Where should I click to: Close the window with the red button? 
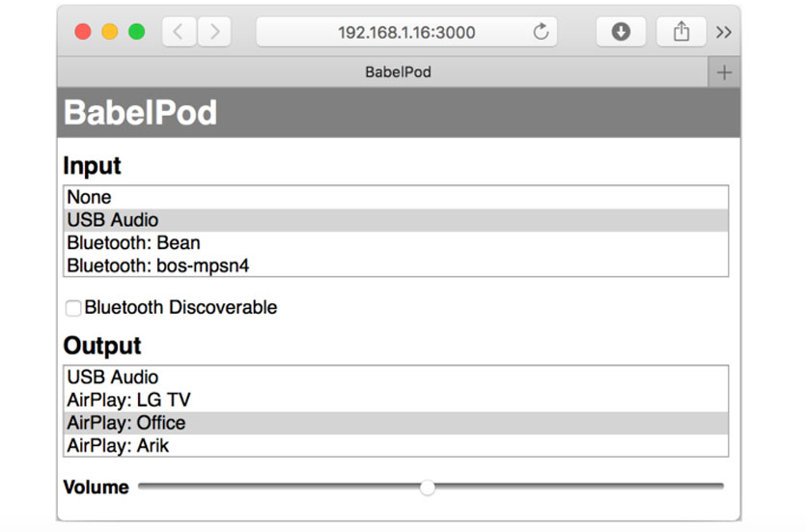click(x=83, y=32)
